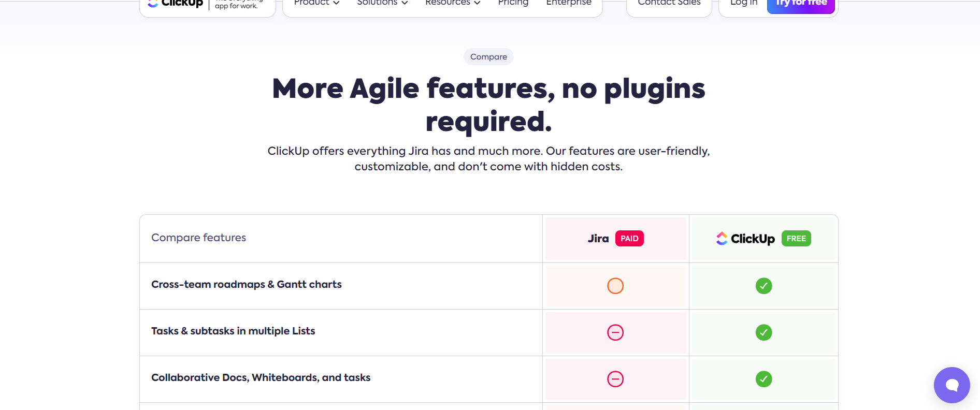This screenshot has height=410, width=980.
Task: Click the PAID badge next to Jira
Action: click(629, 238)
